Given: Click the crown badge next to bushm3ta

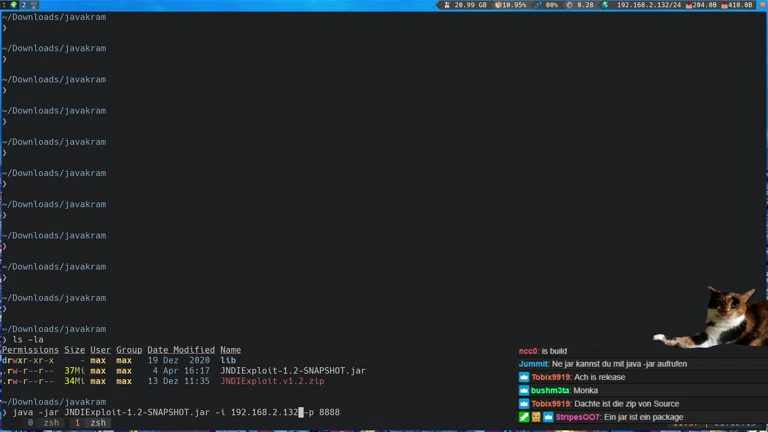Looking at the screenshot, I should 524,390.
